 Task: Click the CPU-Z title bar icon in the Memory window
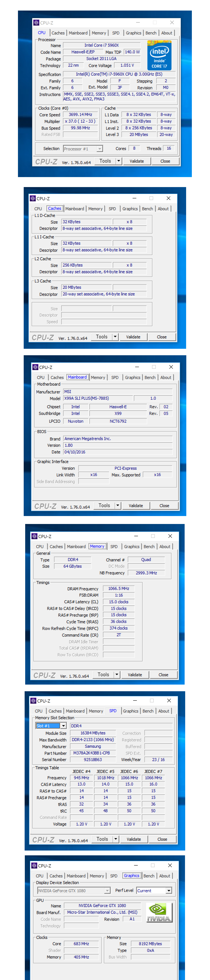tap(34, 536)
